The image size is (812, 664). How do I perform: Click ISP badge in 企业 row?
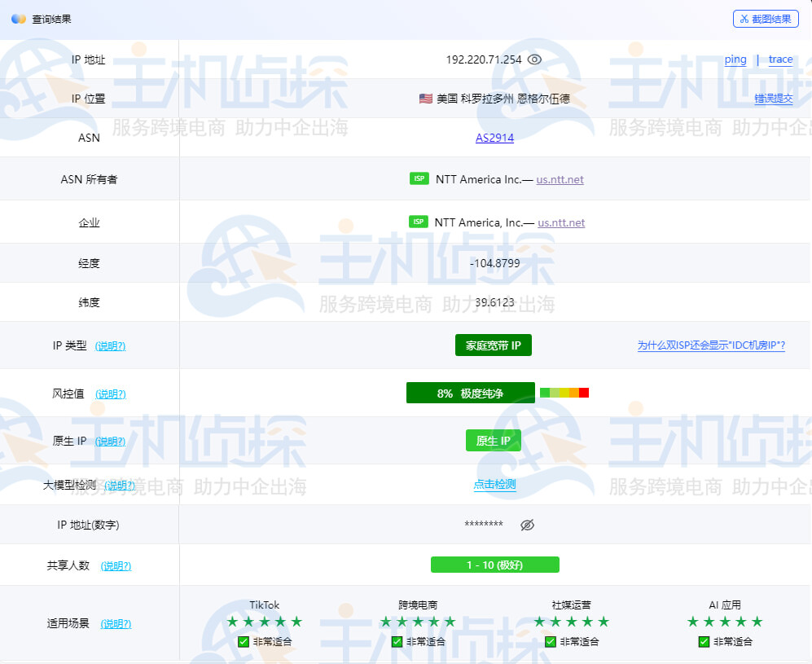(x=419, y=222)
